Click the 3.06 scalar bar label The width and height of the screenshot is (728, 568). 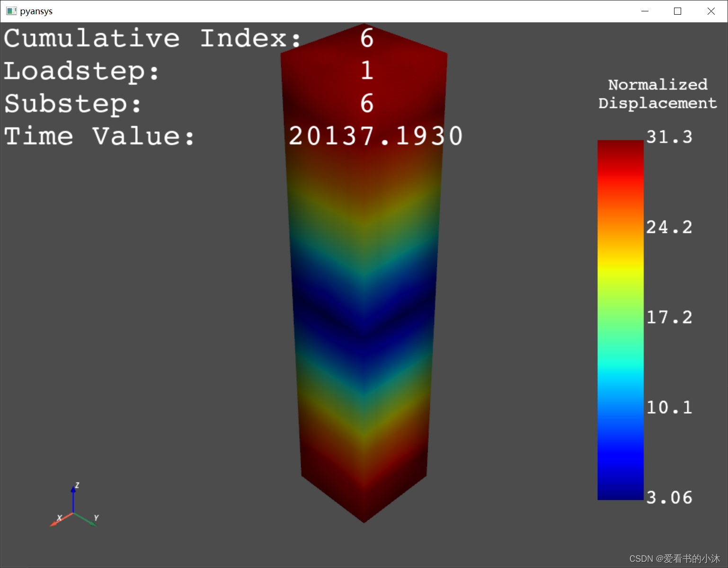(669, 497)
